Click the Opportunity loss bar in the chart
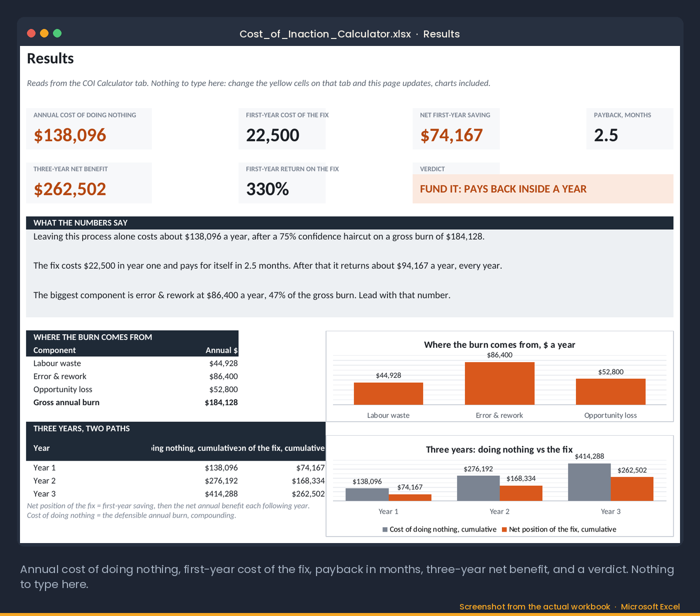 point(610,392)
